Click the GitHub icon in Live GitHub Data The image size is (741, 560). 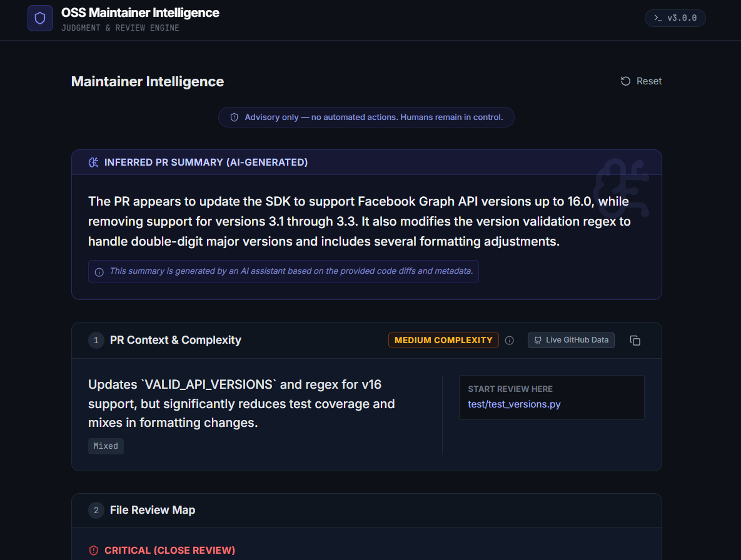tap(538, 340)
